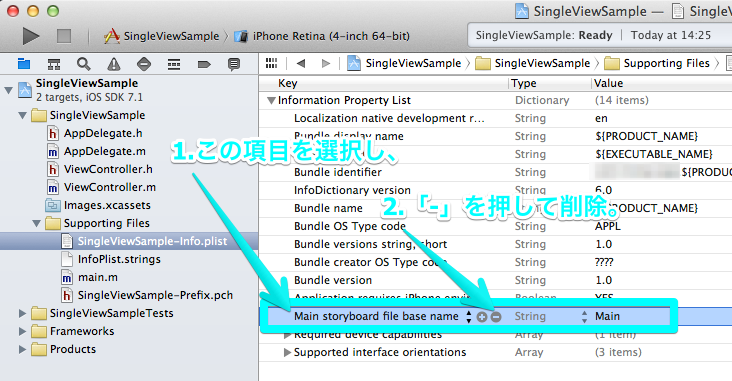The image size is (732, 381).
Task: Collapse Information Property List dictionary
Action: pyautogui.click(x=271, y=100)
